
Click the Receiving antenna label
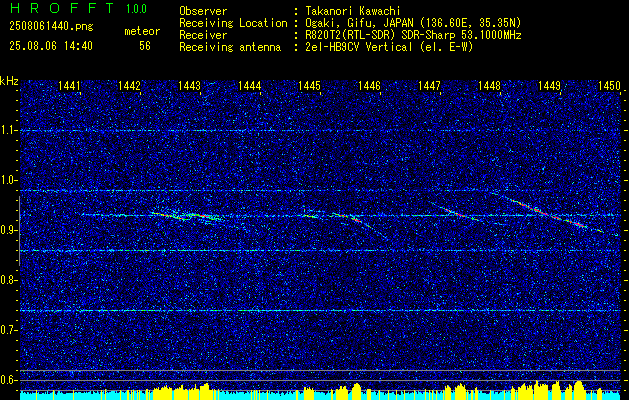(230, 47)
